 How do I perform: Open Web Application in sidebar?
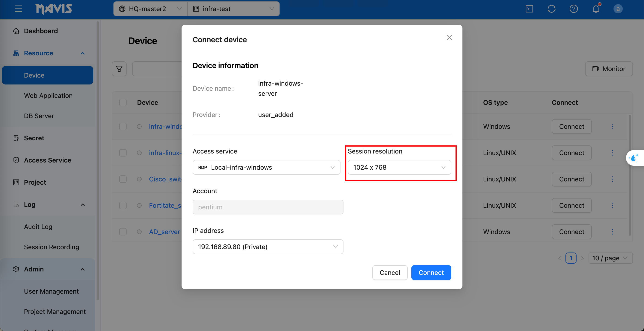coord(48,96)
